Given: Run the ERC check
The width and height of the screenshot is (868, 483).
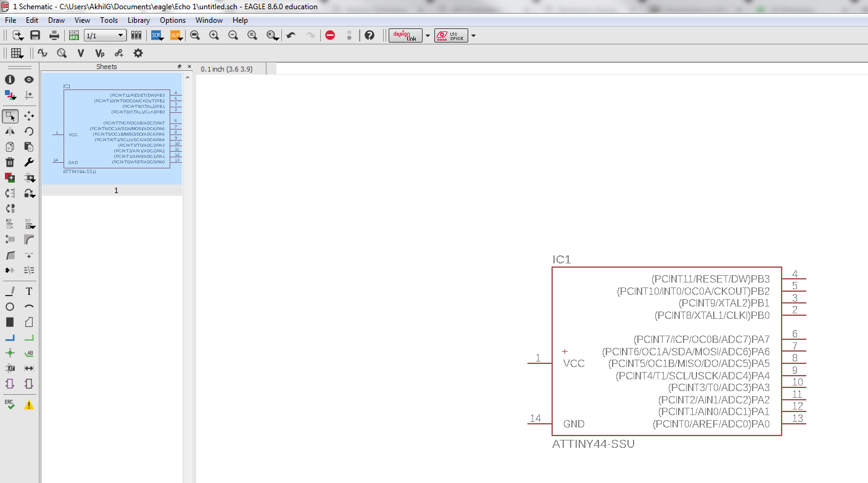Looking at the screenshot, I should tap(10, 405).
